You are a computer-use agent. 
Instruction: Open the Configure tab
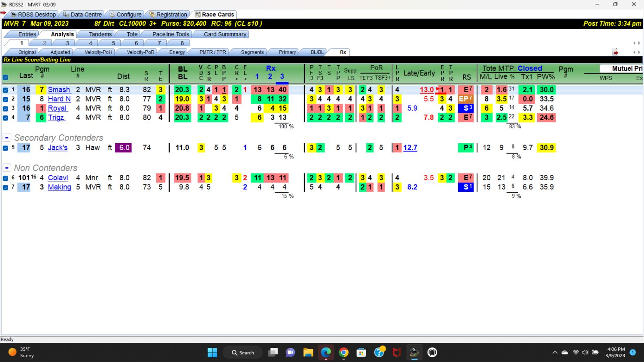point(125,14)
